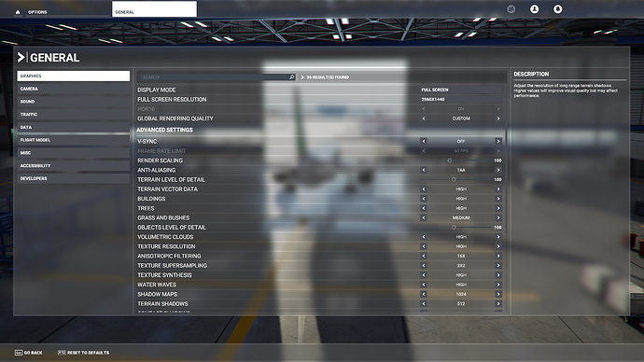
Task: Increase Texture Supersampling value
Action: tap(498, 266)
